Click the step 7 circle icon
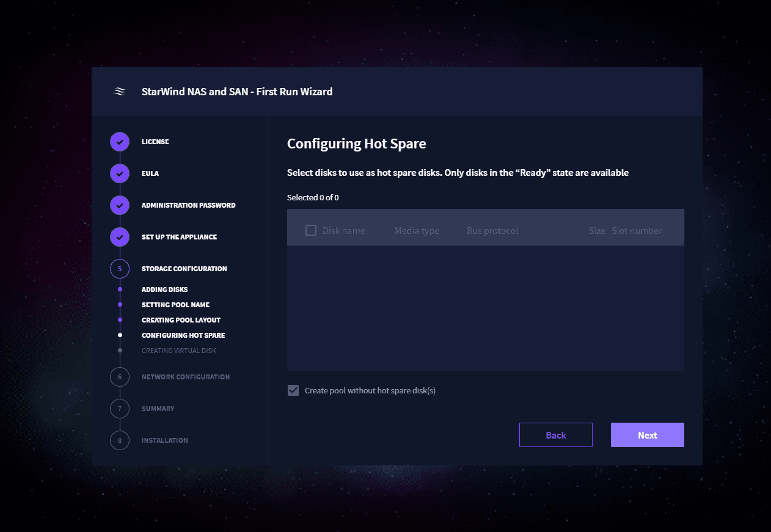Screen dimensions: 771x532 120,409
